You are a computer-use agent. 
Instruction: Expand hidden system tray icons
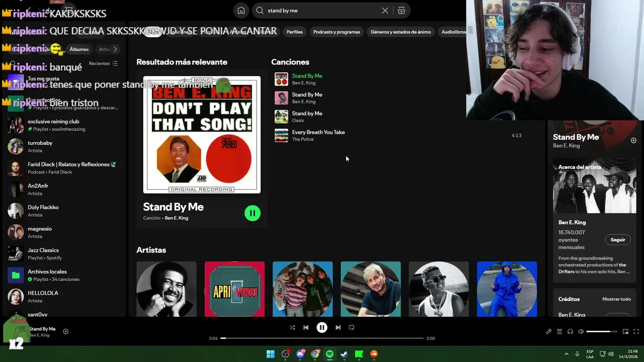566,354
